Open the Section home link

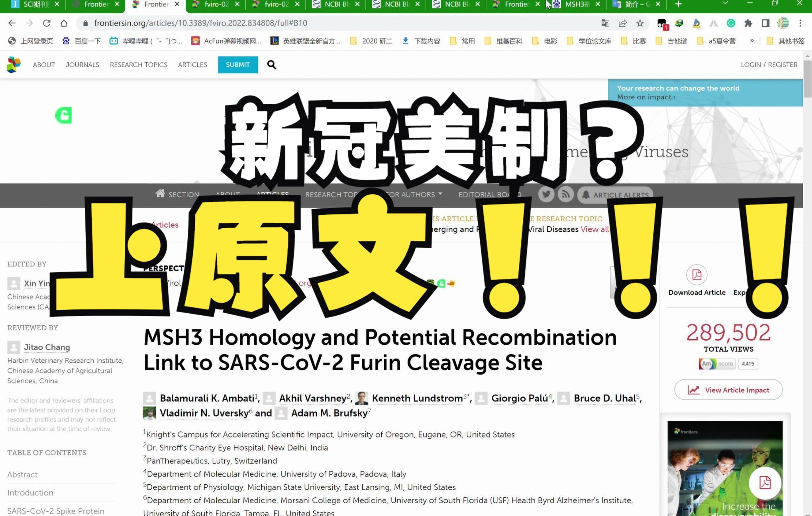tap(177, 194)
